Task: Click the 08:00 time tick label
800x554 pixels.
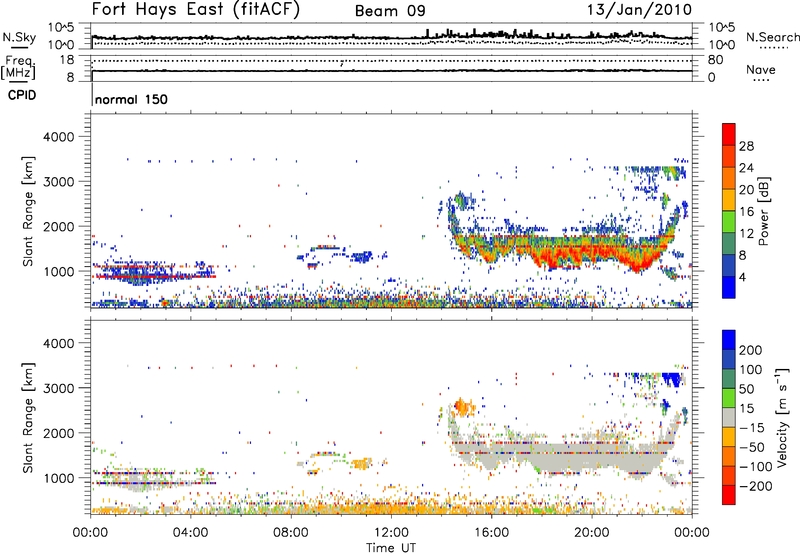Action: tap(291, 533)
